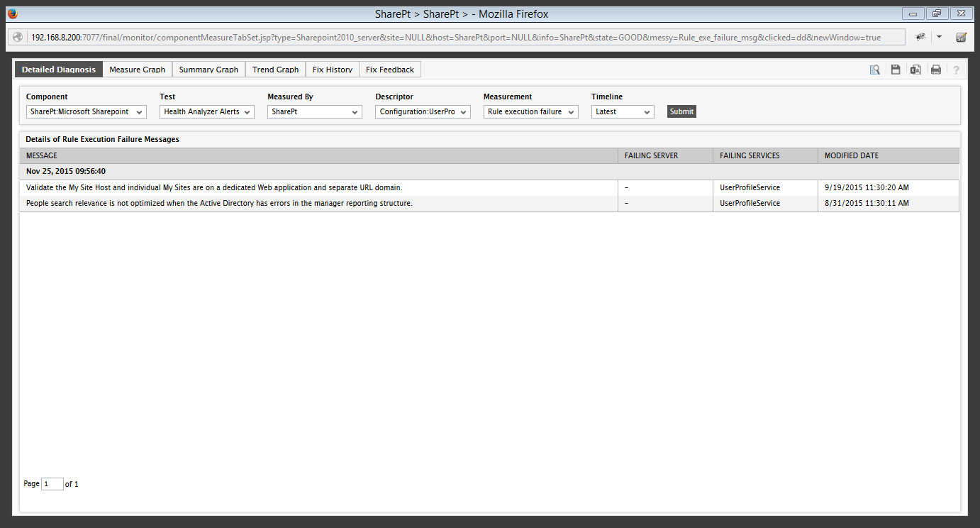Click the page number input field
The height and width of the screenshot is (528, 980).
click(x=52, y=484)
